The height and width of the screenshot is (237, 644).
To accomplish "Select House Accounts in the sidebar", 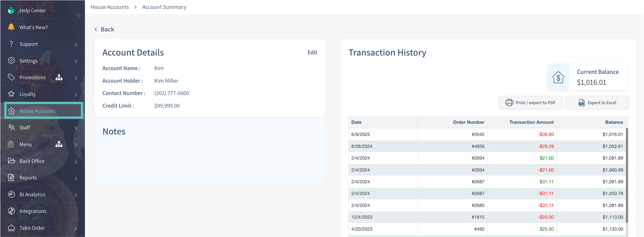I will [37, 111].
